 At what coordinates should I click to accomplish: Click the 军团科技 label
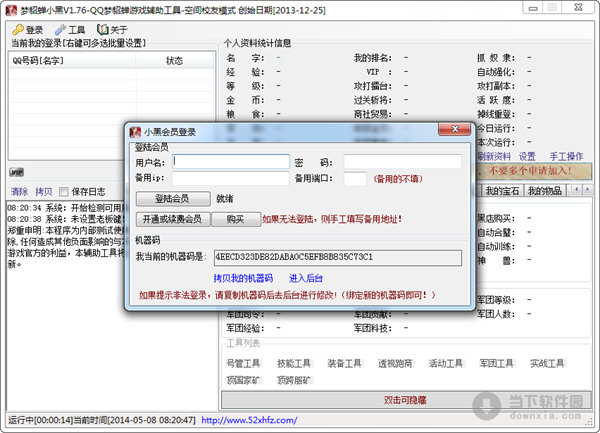(373, 328)
